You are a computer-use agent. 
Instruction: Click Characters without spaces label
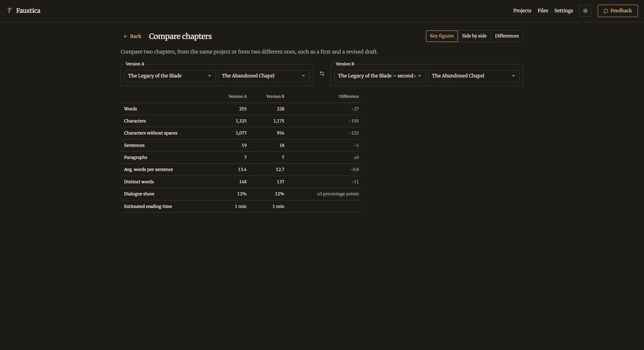[x=150, y=133]
